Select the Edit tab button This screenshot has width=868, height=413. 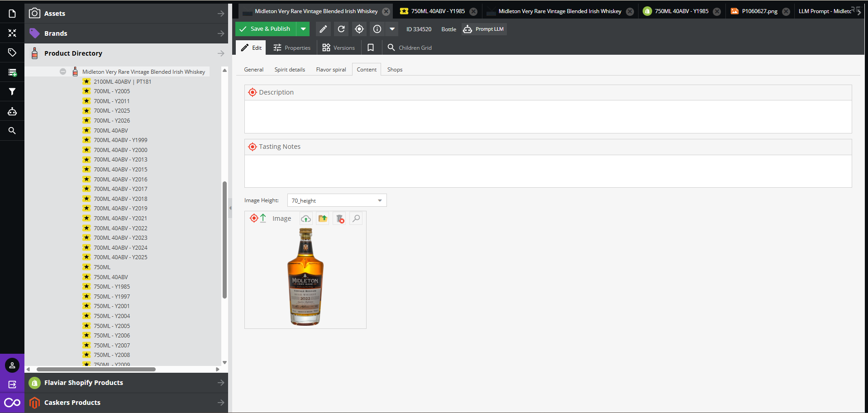point(251,47)
